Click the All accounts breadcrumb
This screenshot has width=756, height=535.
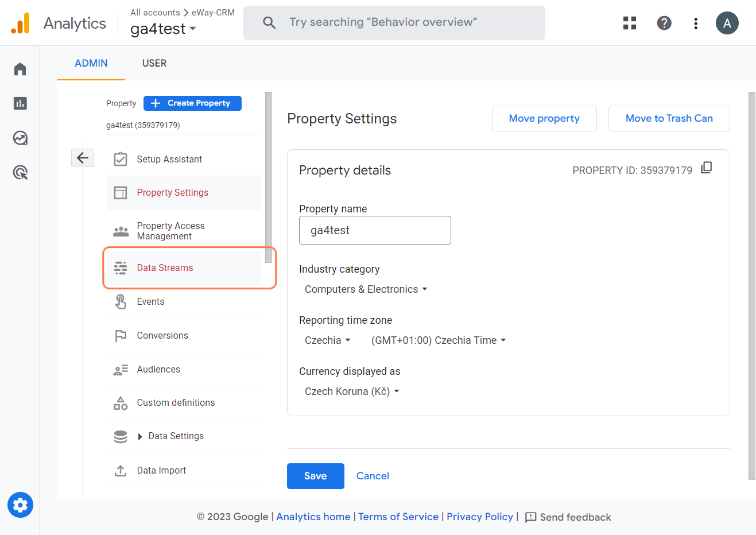[x=155, y=12]
